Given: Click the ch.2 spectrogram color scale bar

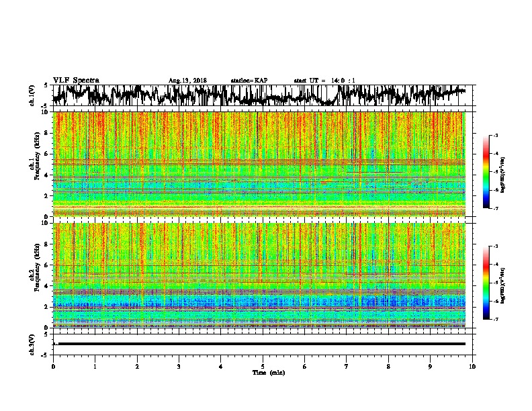Looking at the screenshot, I should pyautogui.click(x=486, y=283).
